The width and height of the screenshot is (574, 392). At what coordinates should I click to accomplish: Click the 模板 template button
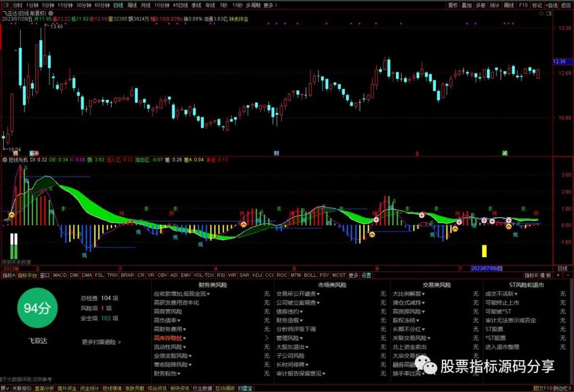[x=545, y=275]
